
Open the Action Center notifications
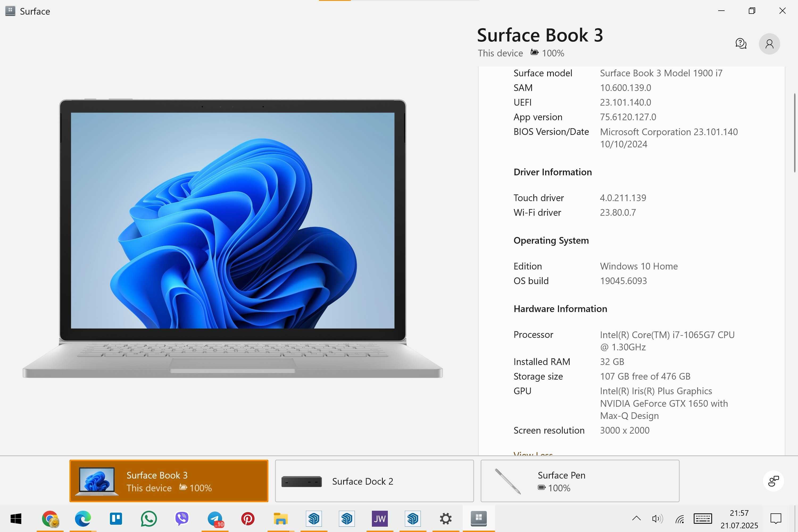click(776, 518)
